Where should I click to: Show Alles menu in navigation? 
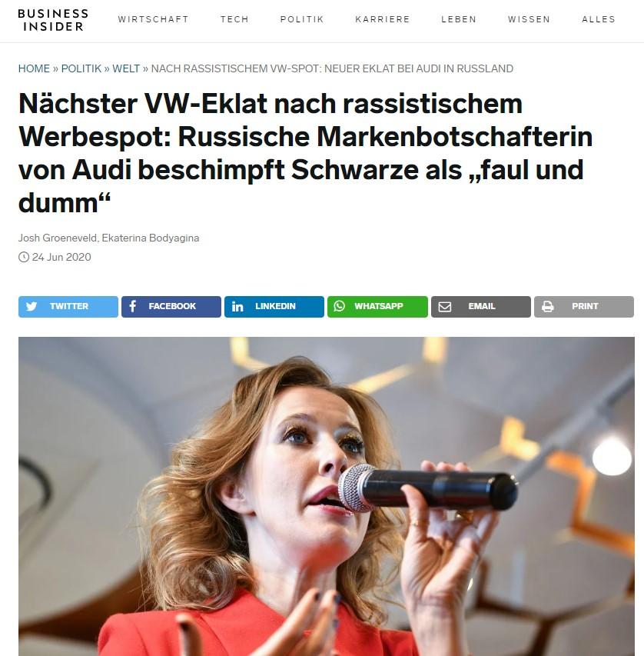pos(599,19)
